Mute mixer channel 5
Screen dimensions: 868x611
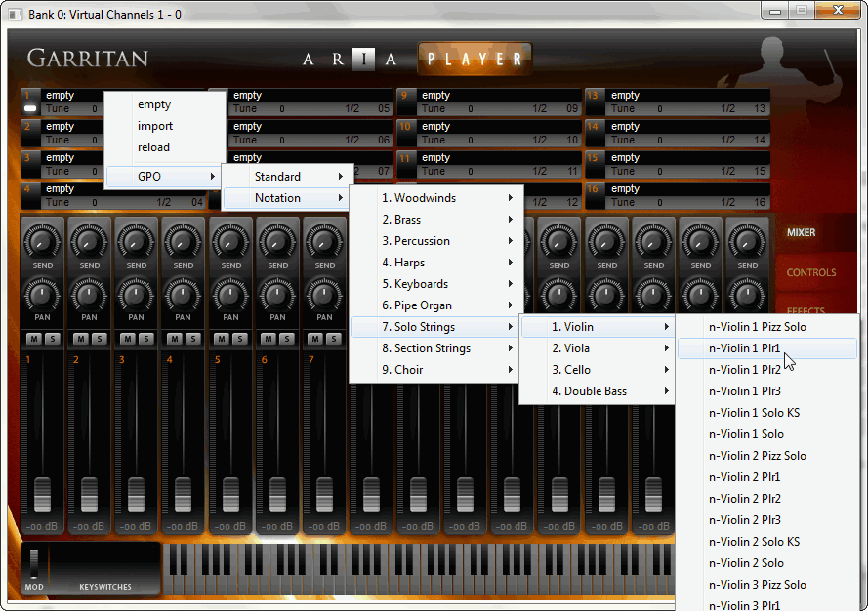(x=222, y=339)
